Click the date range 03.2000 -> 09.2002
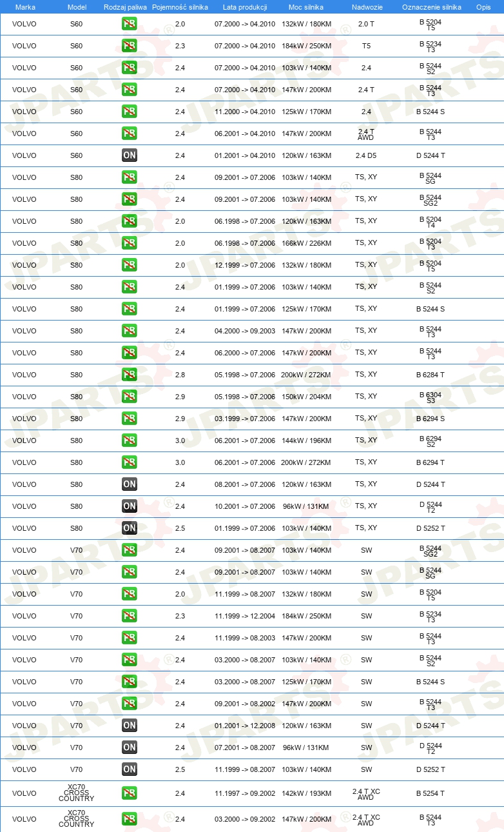This screenshot has width=504, height=832. coord(245,820)
